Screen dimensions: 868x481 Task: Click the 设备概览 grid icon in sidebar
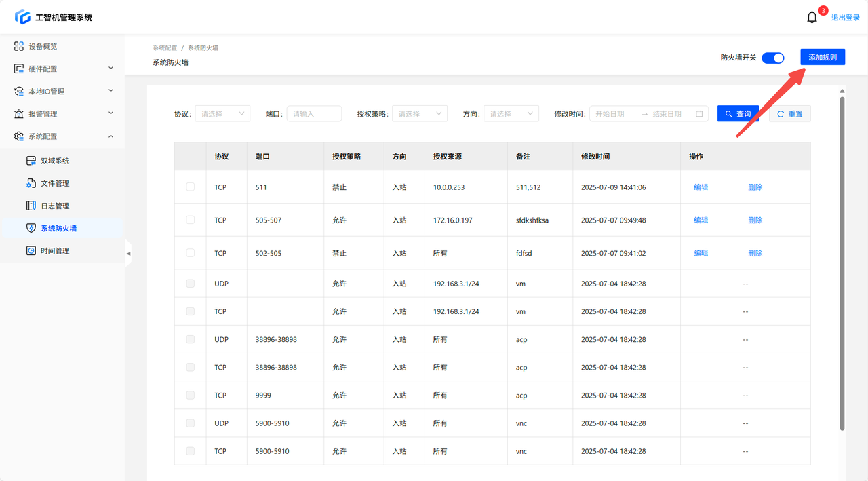click(19, 46)
